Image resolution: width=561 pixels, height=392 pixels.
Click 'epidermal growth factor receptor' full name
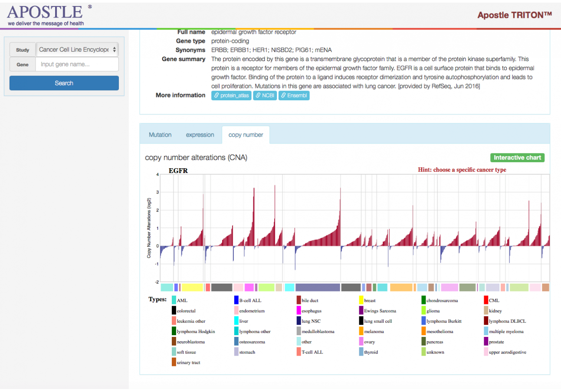[254, 32]
